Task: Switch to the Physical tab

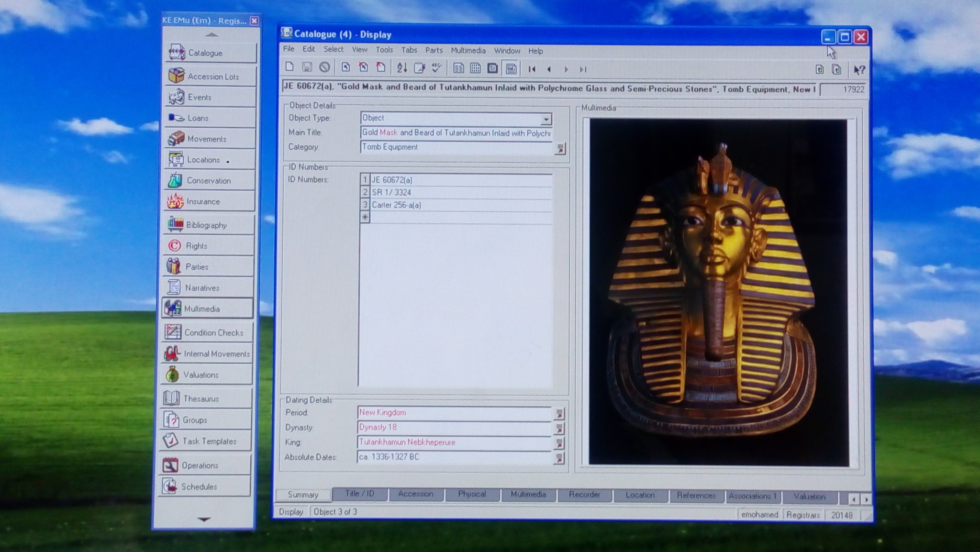Action: tap(472, 494)
